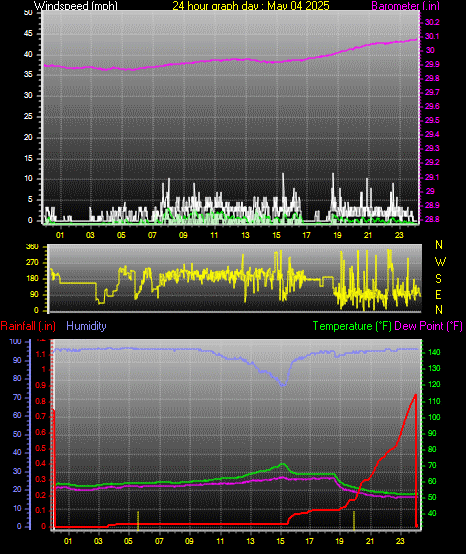Click the yellow sunset marker near hour 20

point(354,520)
